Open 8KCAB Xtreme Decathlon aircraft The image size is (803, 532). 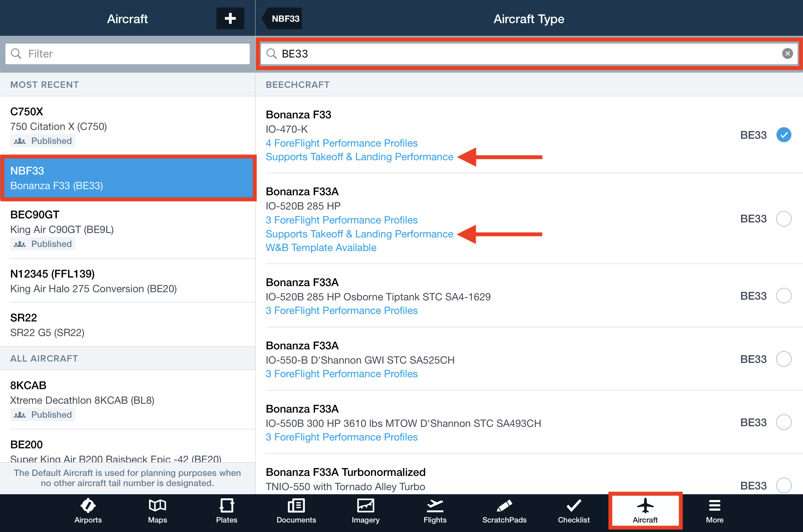pos(128,400)
